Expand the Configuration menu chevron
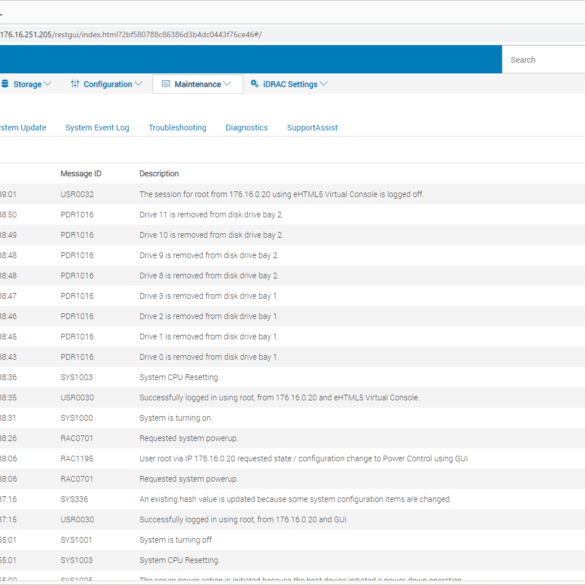This screenshot has height=585, width=585. click(x=138, y=84)
